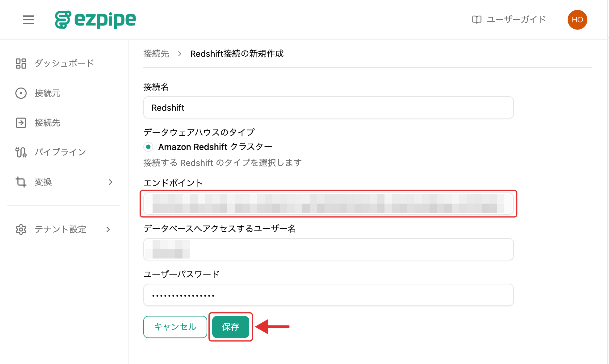
Task: Click the ezpipe logo
Action: click(95, 20)
